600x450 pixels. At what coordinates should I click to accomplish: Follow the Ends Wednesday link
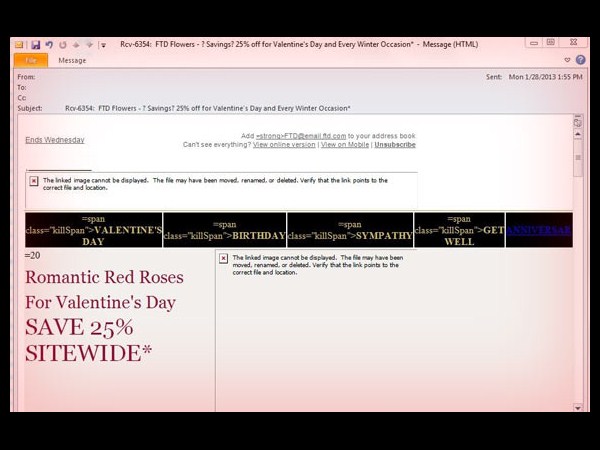pyautogui.click(x=55, y=140)
